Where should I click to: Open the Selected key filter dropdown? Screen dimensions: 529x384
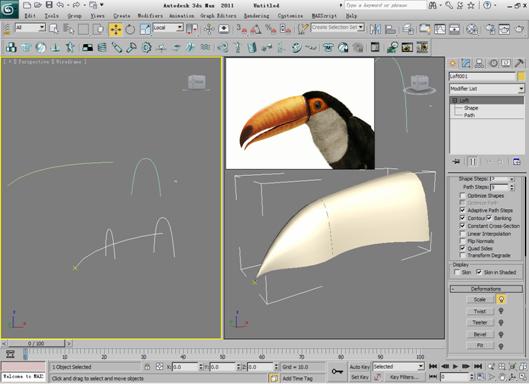pyautogui.click(x=398, y=366)
